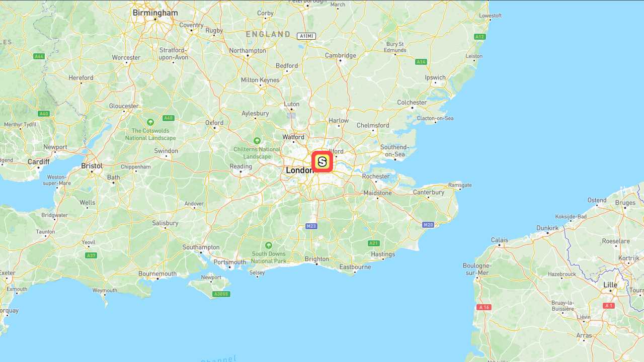Select the A3055 shield on Isle of Wight
644x362 pixels.
[x=221, y=294]
